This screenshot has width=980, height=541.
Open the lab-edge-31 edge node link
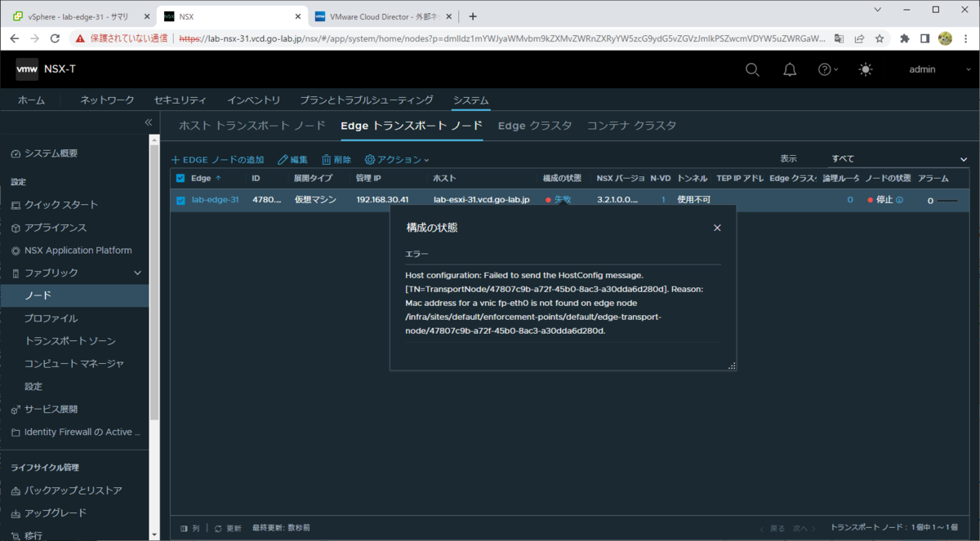tap(215, 200)
